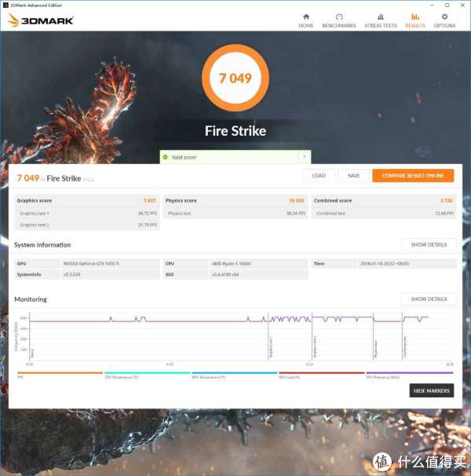Screen dimensions: 471x476
Task: Minimize the 3DMark window
Action: [x=432, y=5]
